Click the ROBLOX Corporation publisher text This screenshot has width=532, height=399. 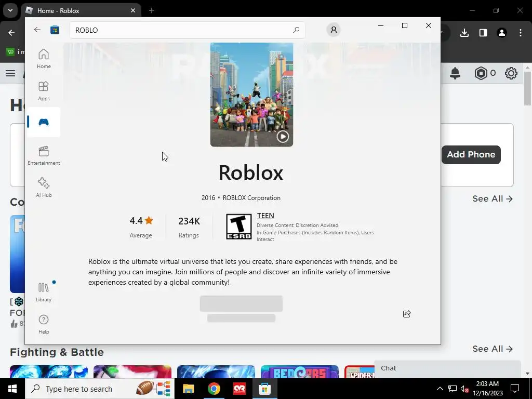pos(251,198)
